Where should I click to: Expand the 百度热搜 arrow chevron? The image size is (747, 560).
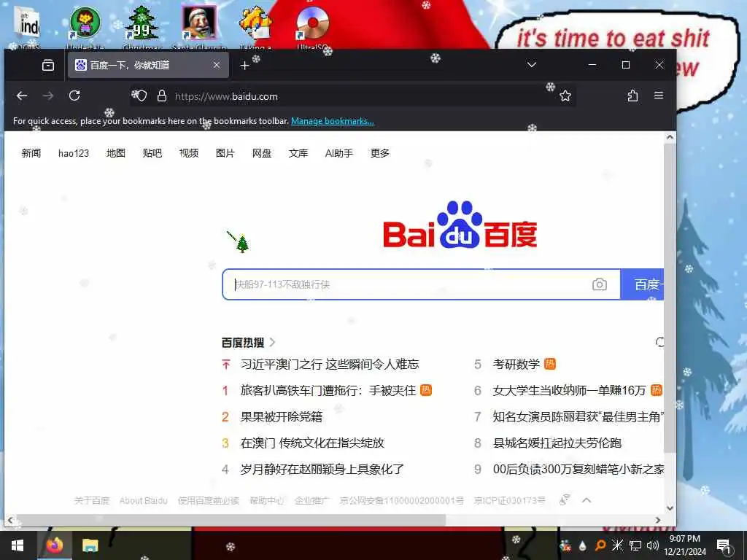coord(273,342)
